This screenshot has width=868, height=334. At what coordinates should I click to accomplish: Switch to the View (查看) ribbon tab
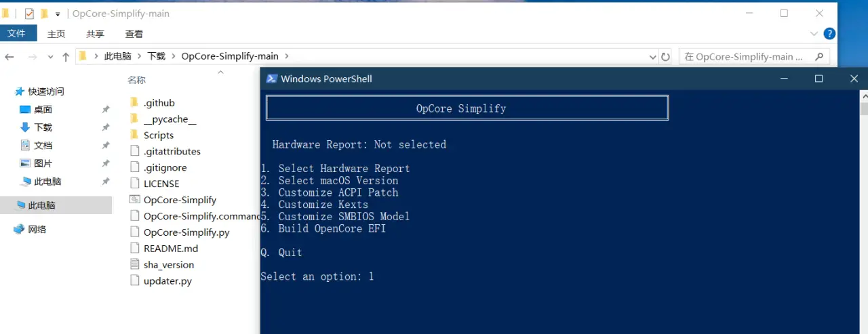pyautogui.click(x=134, y=34)
